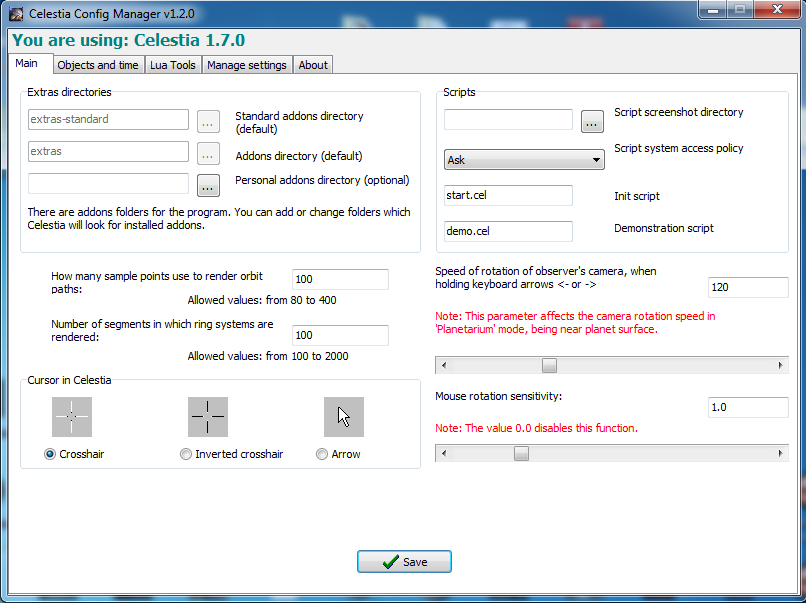
Task: Choose the Arrow radio button
Action: pos(322,454)
